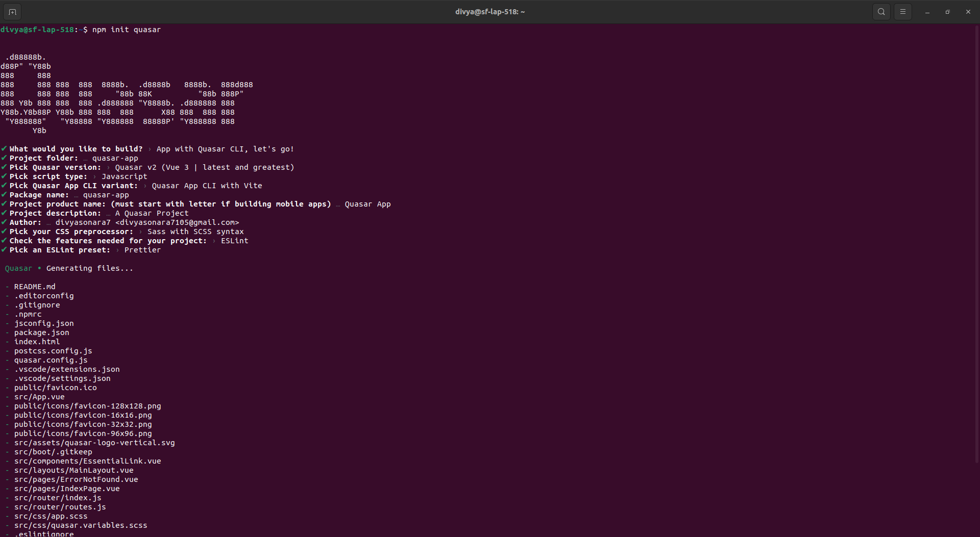Viewport: 980px width, 537px height.
Task: Click 'Sass with SCSS syntax' text
Action: coord(195,232)
